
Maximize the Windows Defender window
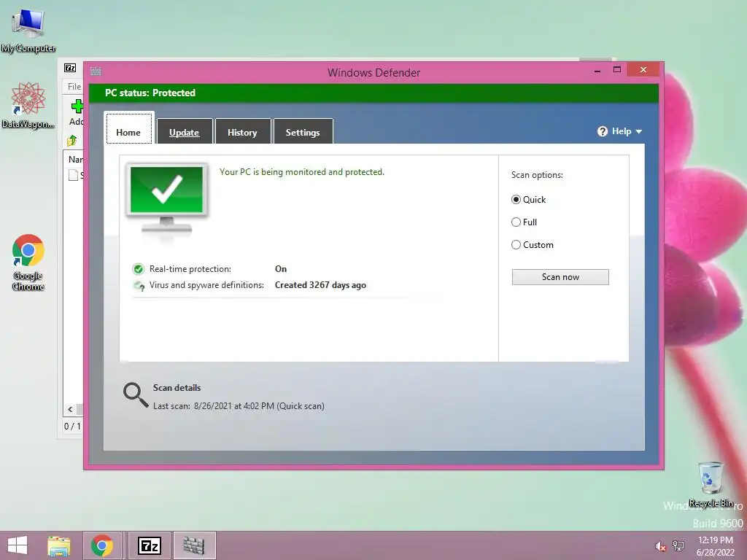coord(617,69)
